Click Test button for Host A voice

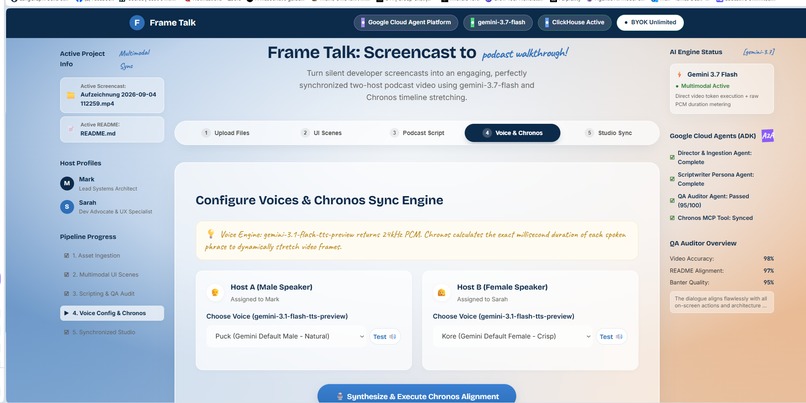pyautogui.click(x=385, y=337)
